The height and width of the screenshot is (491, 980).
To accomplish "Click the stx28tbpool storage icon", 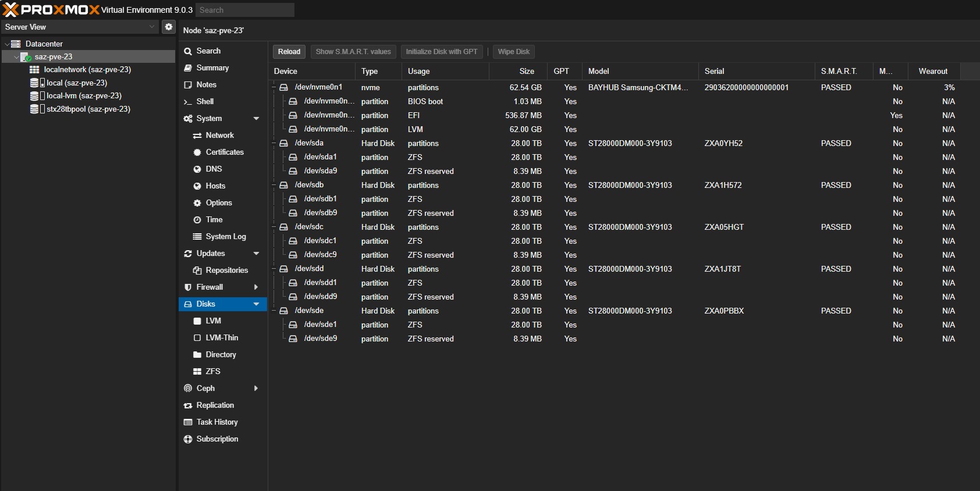I will 35,109.
